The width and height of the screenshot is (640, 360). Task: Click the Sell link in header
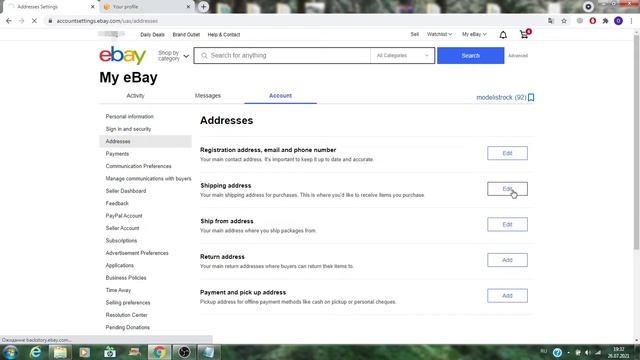pos(414,34)
